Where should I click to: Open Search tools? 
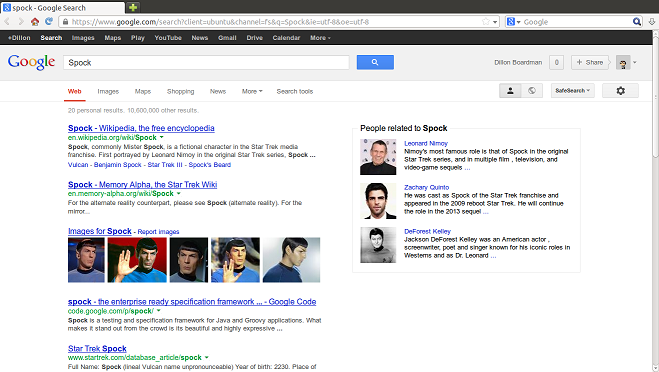pos(295,91)
